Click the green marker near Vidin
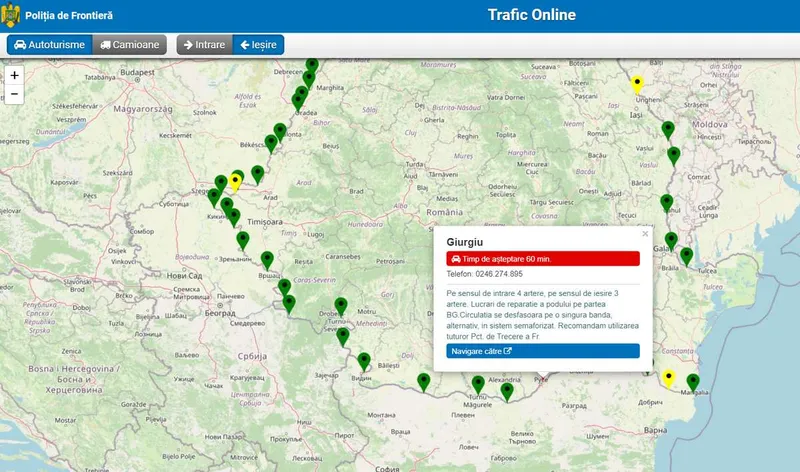 [364, 360]
